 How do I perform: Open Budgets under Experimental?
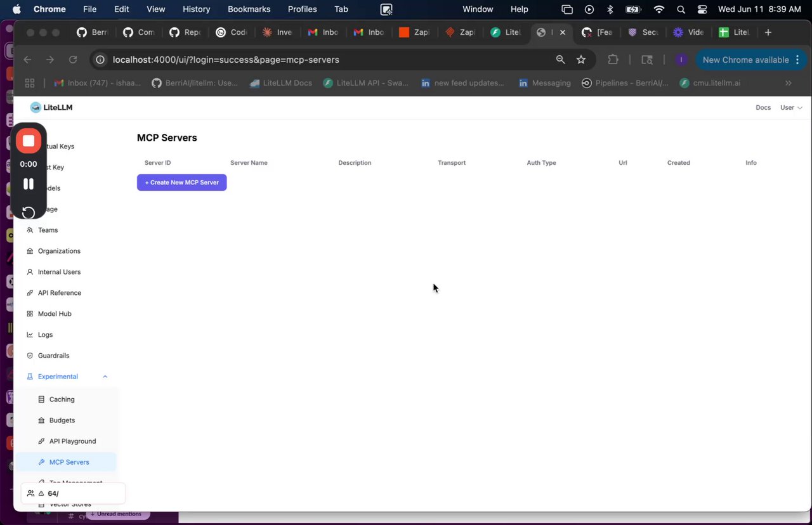coord(62,420)
